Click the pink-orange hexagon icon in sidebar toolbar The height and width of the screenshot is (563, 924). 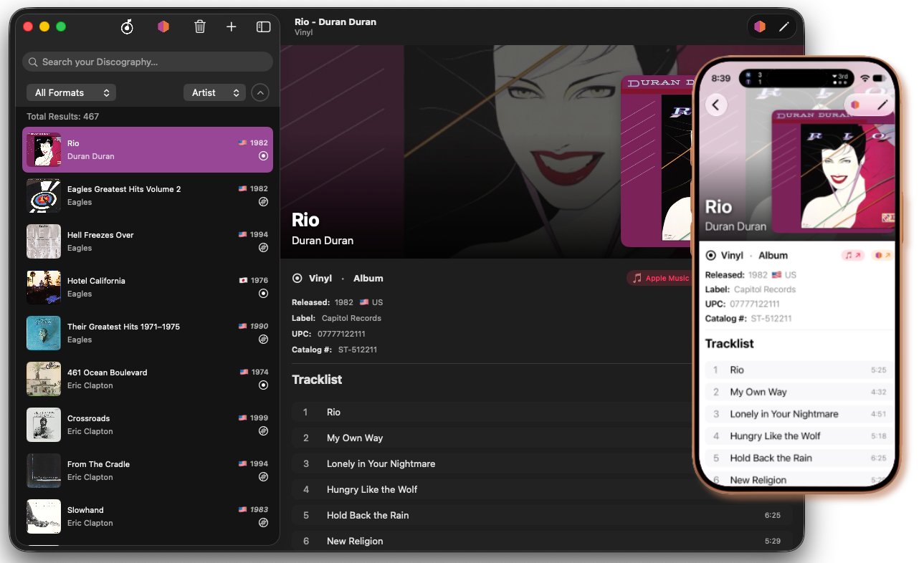pos(163,27)
